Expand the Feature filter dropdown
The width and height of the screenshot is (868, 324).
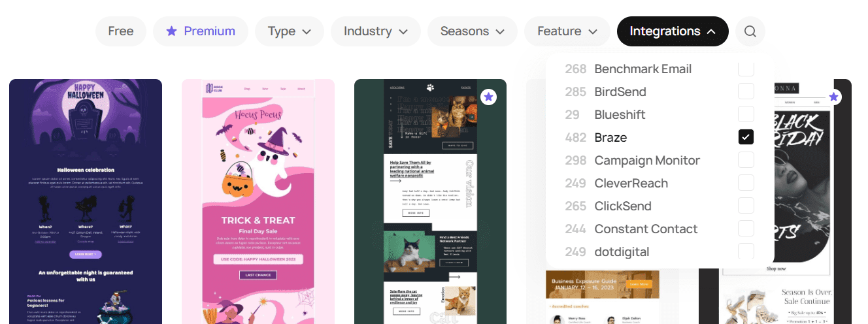pos(567,31)
